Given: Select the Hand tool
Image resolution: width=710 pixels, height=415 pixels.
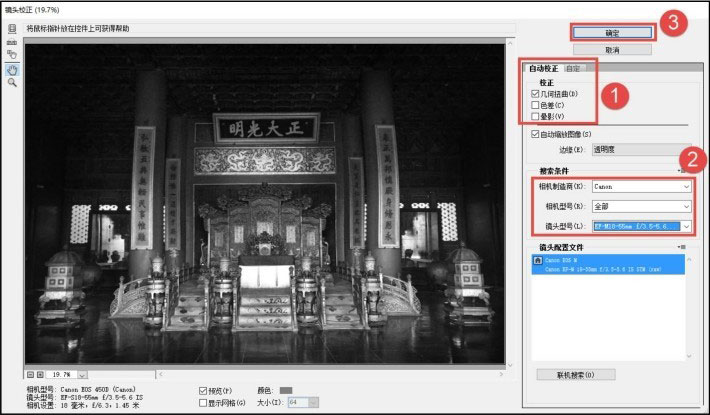Looking at the screenshot, I should click(12, 70).
